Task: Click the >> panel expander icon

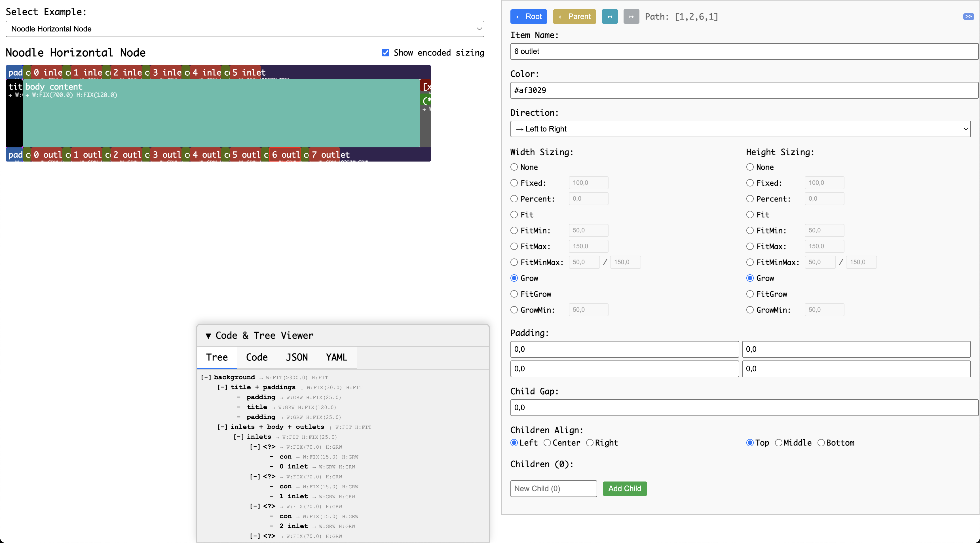Action: (968, 16)
